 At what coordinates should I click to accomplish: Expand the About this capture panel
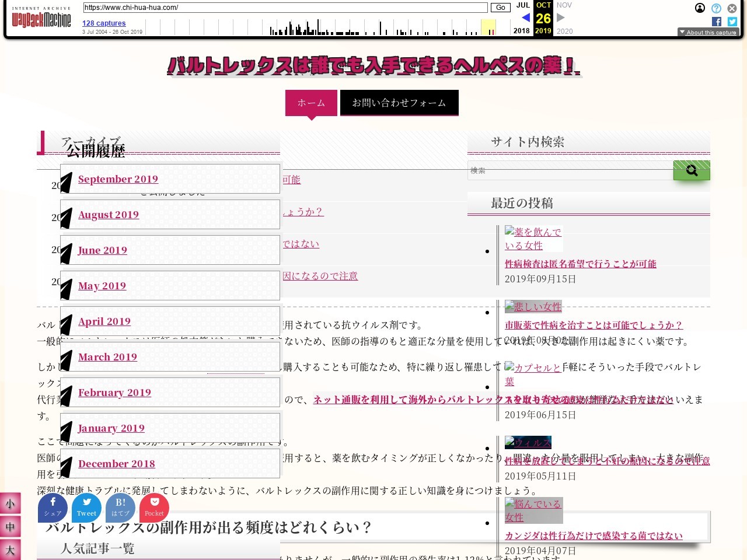click(x=708, y=32)
